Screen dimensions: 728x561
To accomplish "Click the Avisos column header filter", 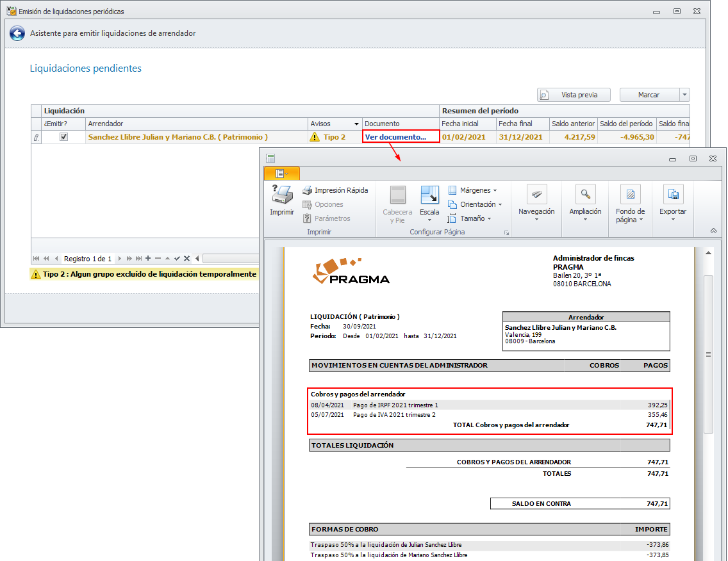I will point(356,124).
